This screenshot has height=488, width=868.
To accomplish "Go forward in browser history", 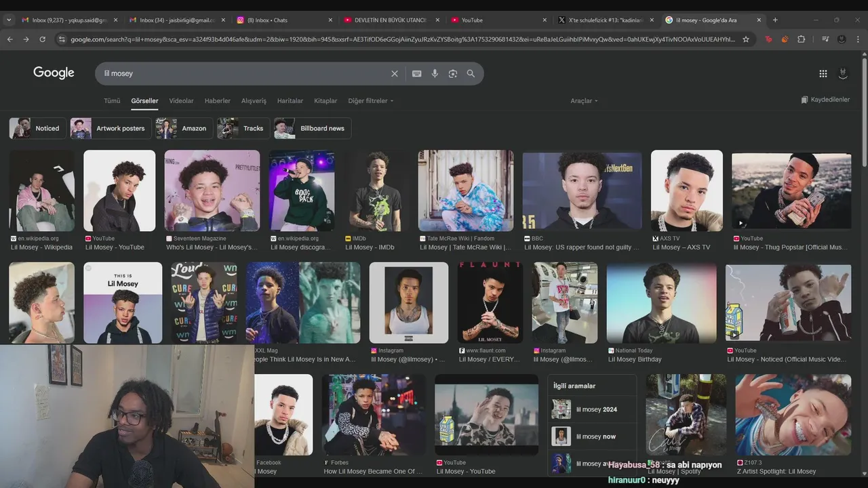I will 26,39.
